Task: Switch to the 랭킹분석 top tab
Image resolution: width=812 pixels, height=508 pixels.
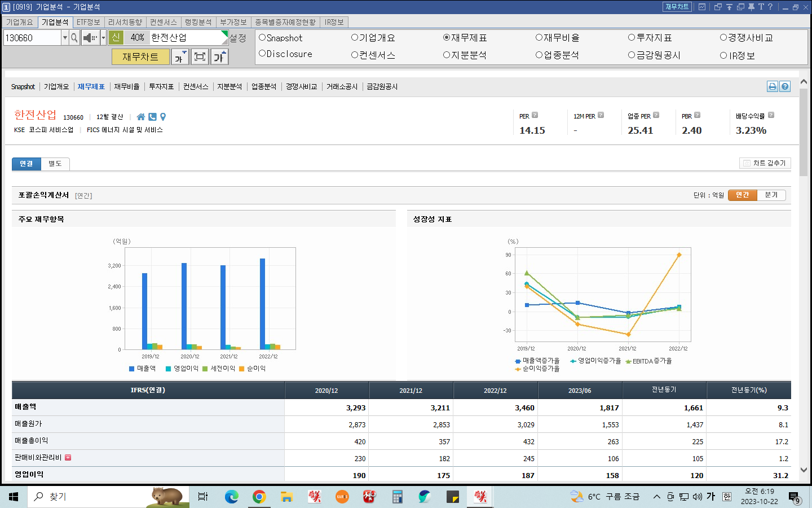Action: point(198,22)
